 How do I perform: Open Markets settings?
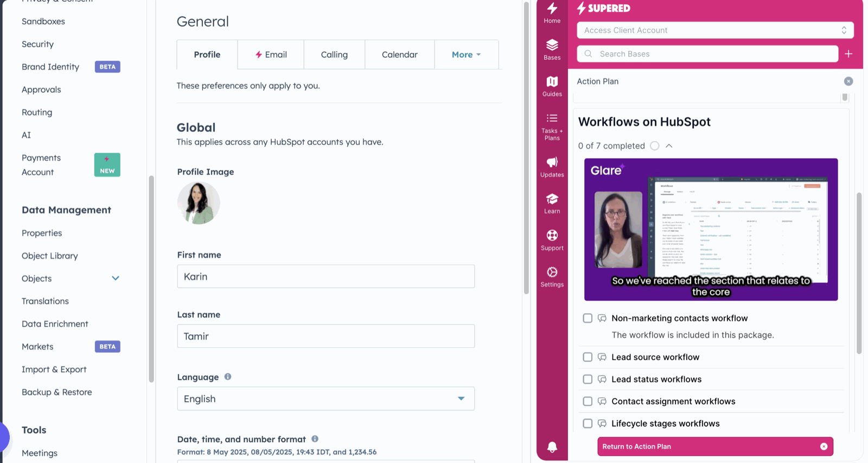[x=37, y=347]
